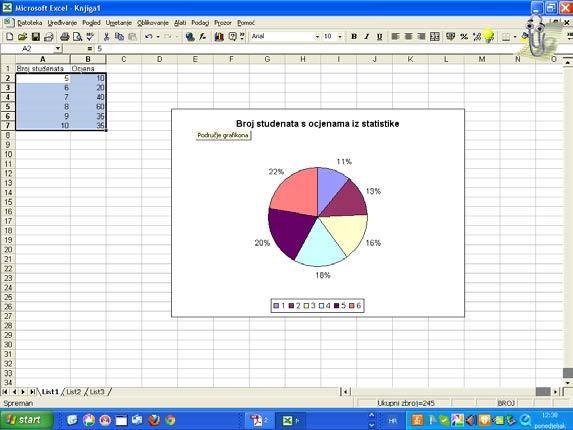Jump to last sheet navigation arrow

tap(32, 392)
